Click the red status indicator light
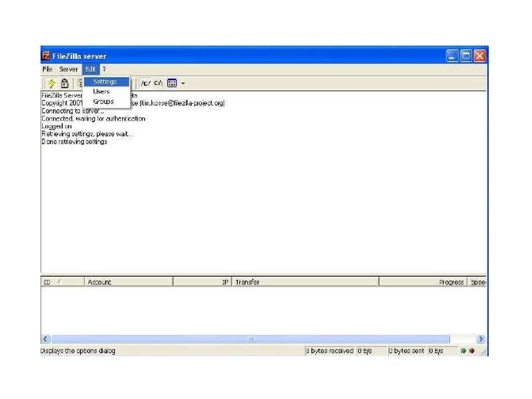The image size is (532, 399). 471,351
